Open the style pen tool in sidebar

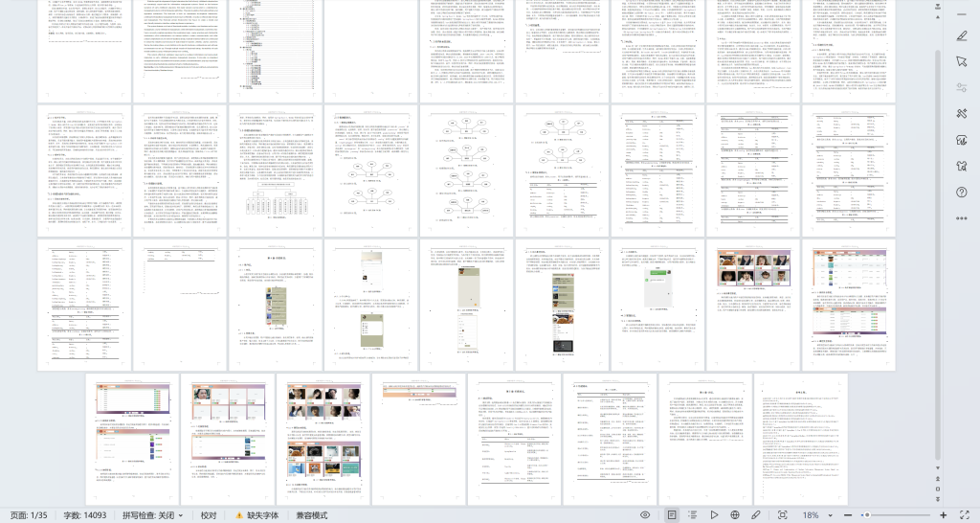(961, 35)
